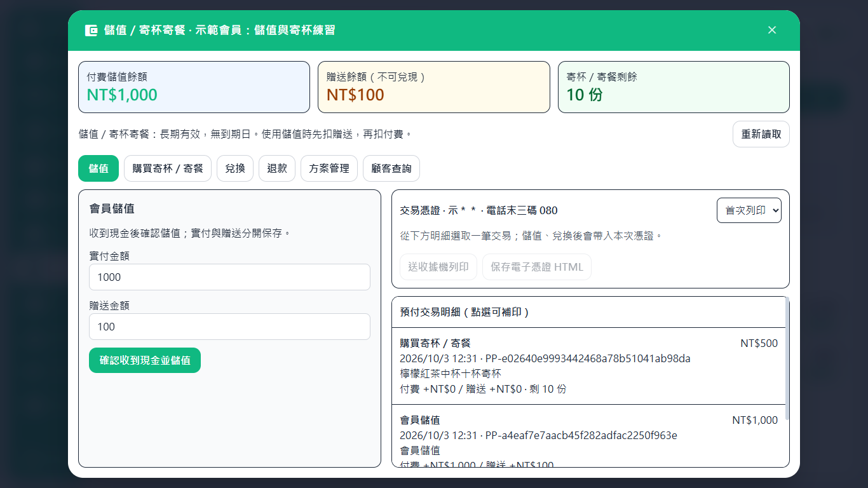Go to the 退款 tab
The height and width of the screenshot is (488, 868).
pyautogui.click(x=277, y=168)
